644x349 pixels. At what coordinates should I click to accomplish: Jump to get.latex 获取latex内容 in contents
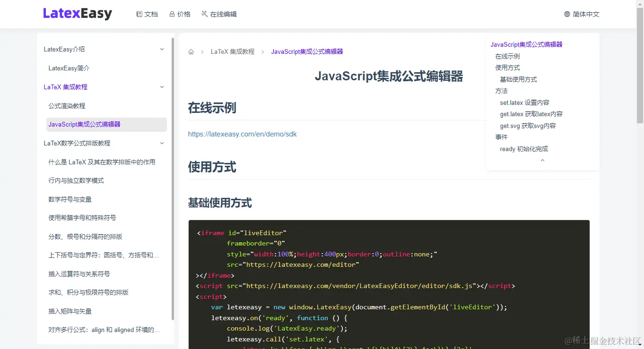pyautogui.click(x=531, y=114)
